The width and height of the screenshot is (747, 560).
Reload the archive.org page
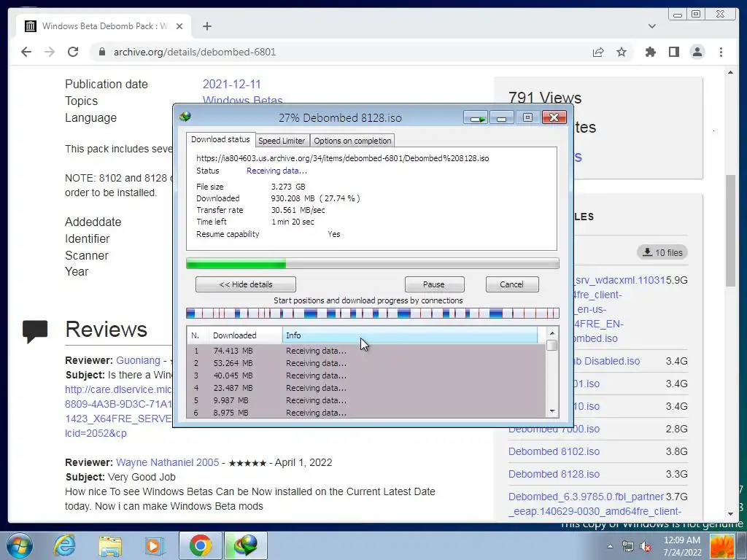73,52
